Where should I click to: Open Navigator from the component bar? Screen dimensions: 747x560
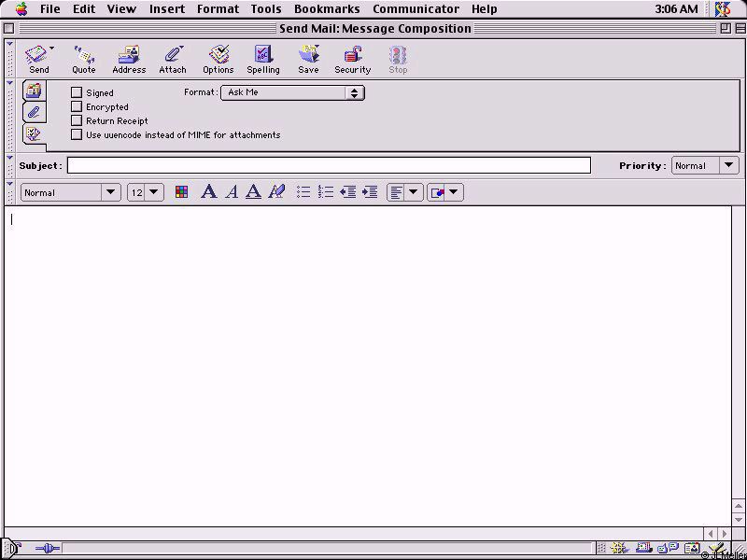[619, 549]
